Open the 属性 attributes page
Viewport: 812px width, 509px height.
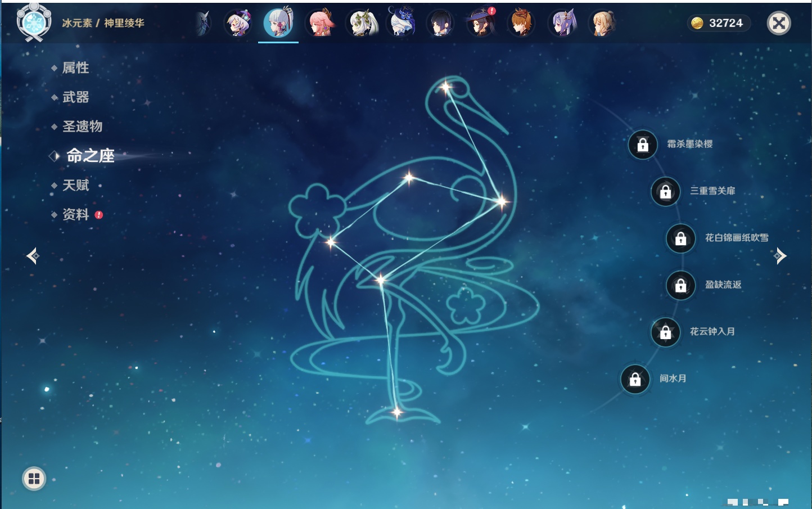(x=75, y=68)
